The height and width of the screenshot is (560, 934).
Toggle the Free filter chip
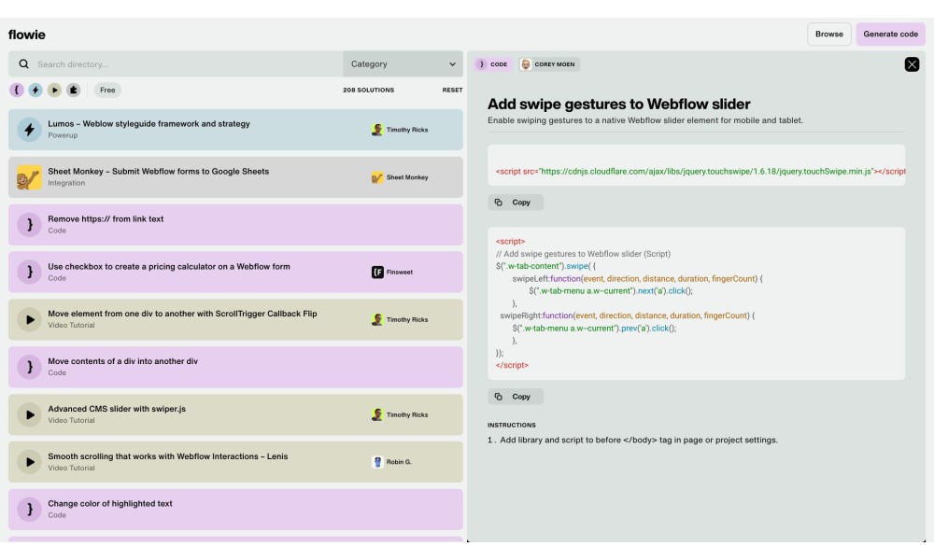[107, 90]
